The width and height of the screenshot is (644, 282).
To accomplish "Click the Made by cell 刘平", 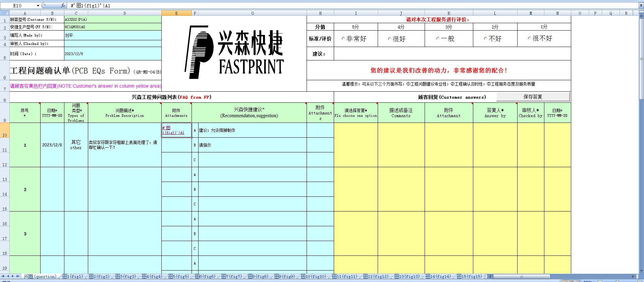I will 113,35.
